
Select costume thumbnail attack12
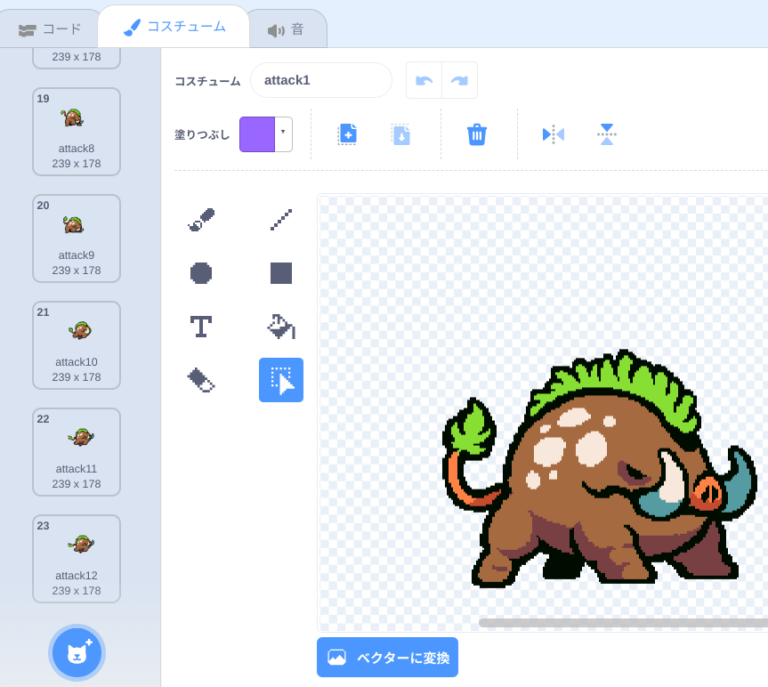click(76, 559)
